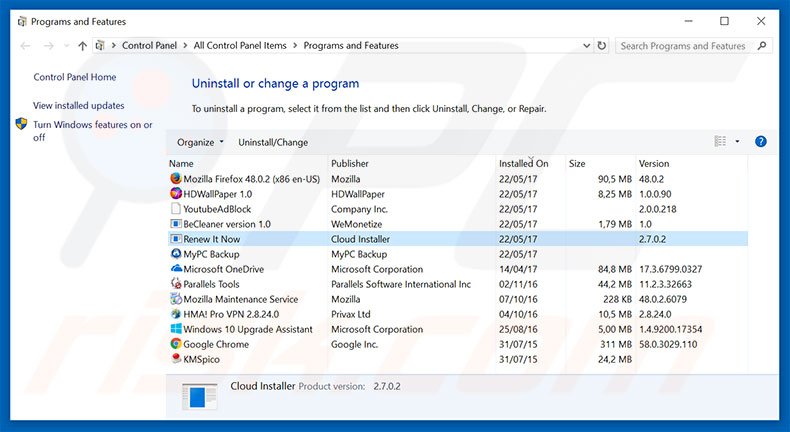Click the HMA! Pro VPN icon
This screenshot has width=790, height=432.
[x=176, y=314]
